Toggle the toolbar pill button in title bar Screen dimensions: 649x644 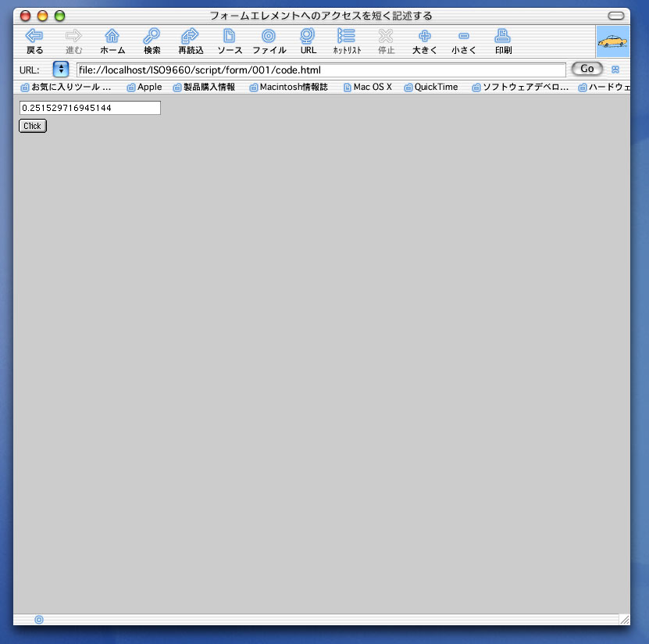coord(616,16)
